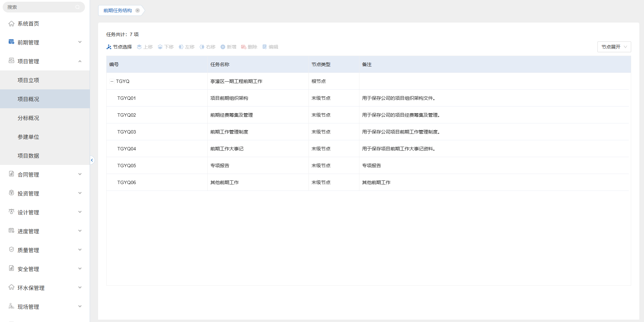
Task: Focus the 搜索 search input field
Action: (44, 7)
